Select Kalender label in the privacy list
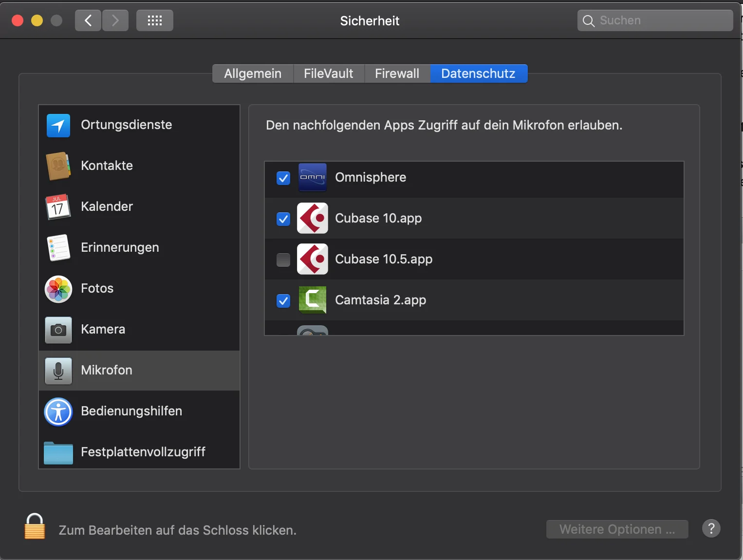The width and height of the screenshot is (743, 560). tap(107, 206)
